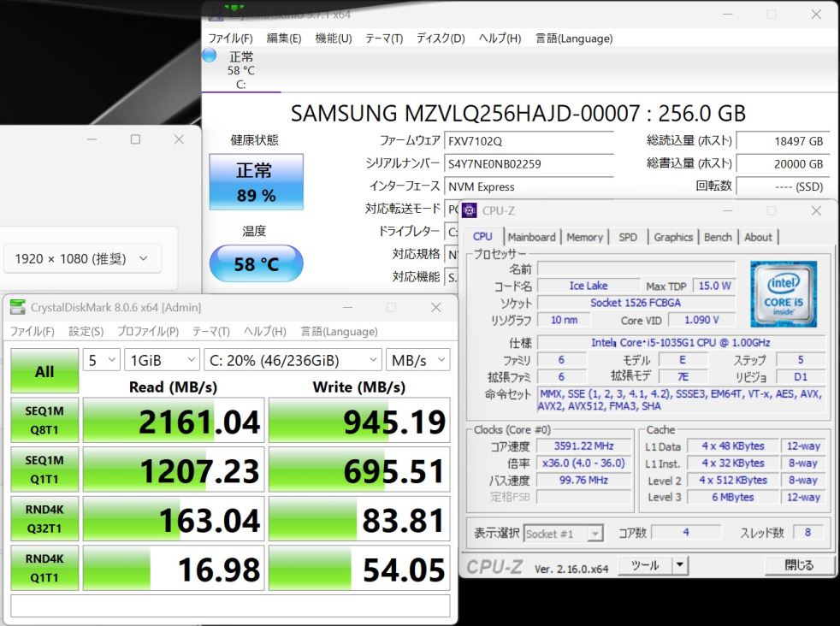This screenshot has height=626, width=840.
Task: Select the CPU tab in CPU-Z
Action: pyautogui.click(x=482, y=236)
